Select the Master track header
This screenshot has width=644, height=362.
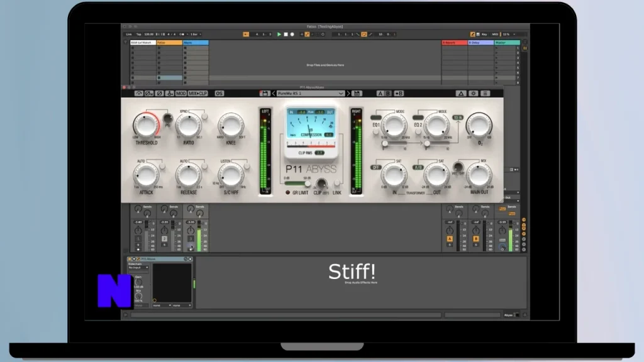click(508, 43)
